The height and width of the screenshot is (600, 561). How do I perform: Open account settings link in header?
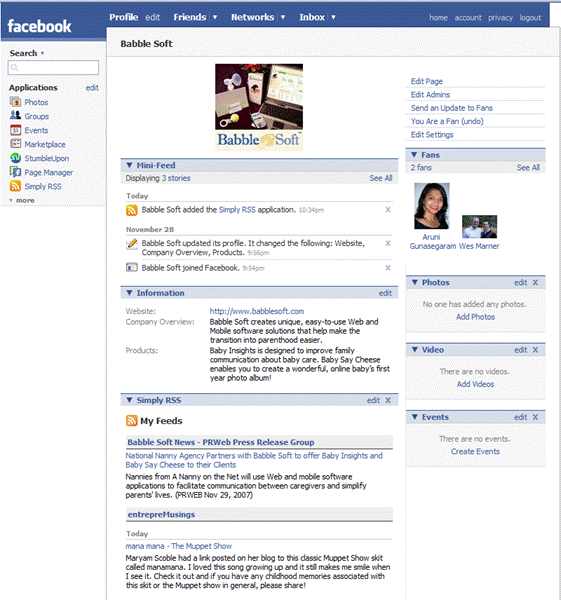click(x=468, y=18)
